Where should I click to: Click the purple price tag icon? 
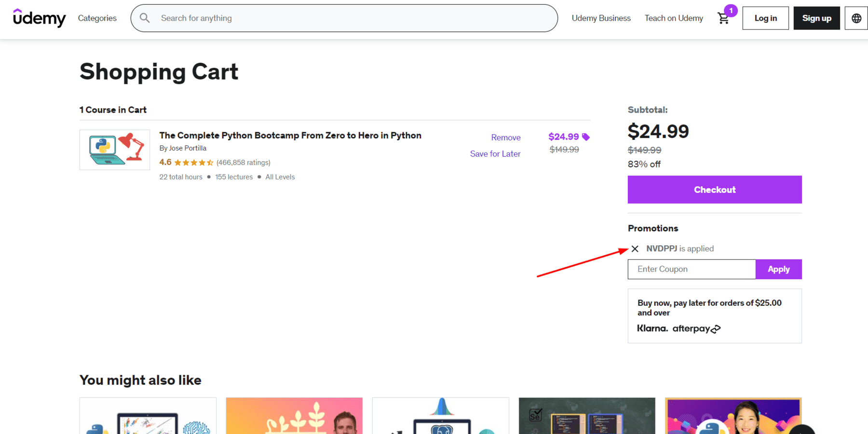586,137
